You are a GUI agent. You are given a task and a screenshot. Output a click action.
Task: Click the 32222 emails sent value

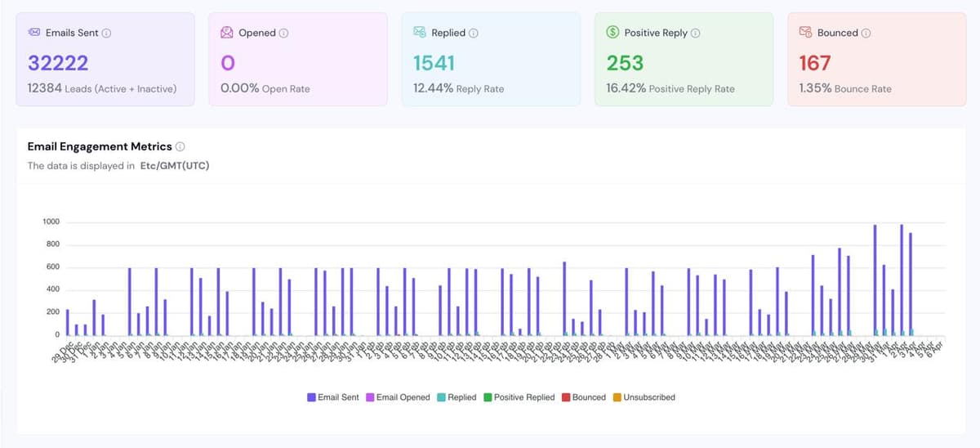point(58,63)
